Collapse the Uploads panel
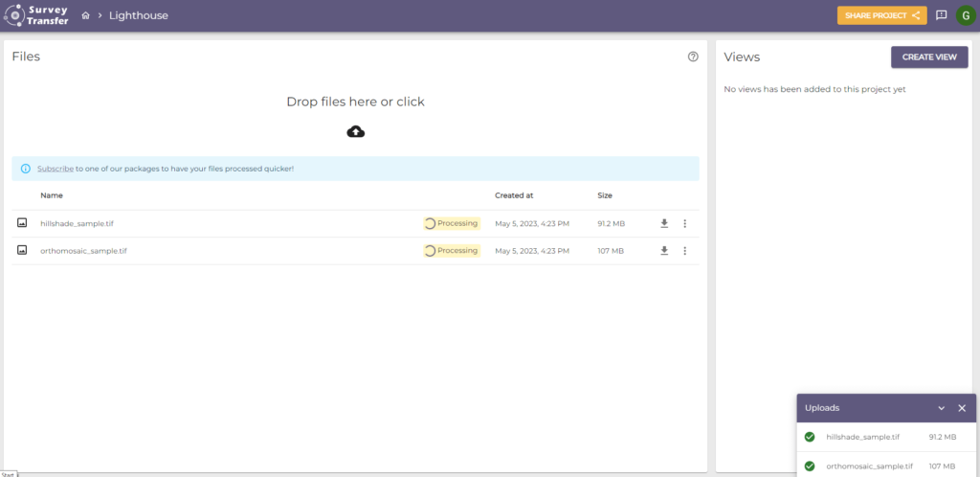 pyautogui.click(x=941, y=408)
